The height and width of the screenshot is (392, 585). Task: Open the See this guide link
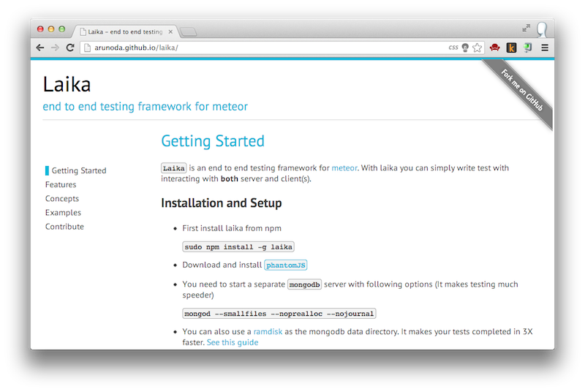(233, 342)
